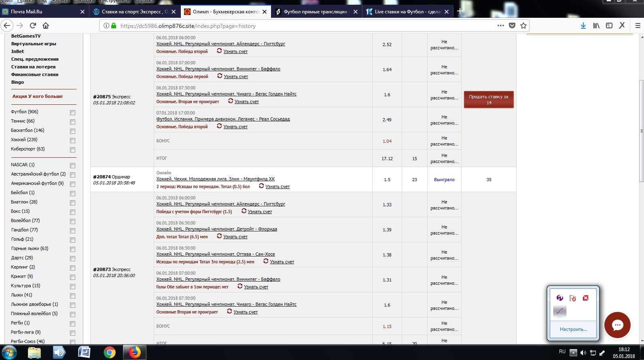This screenshot has height=360, width=644.
Task: Click the page vertical scrollbar
Action: tap(641, 130)
